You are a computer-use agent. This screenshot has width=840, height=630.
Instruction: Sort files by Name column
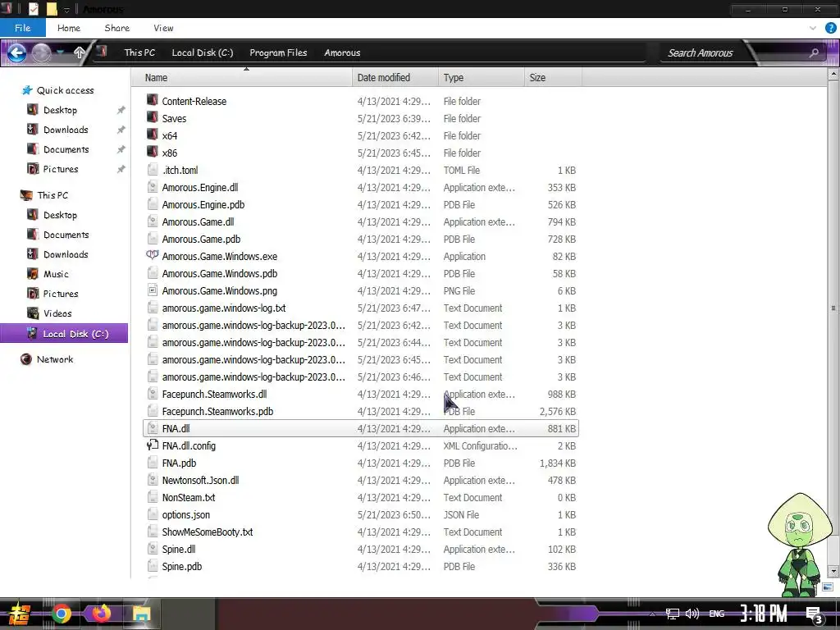(x=243, y=78)
